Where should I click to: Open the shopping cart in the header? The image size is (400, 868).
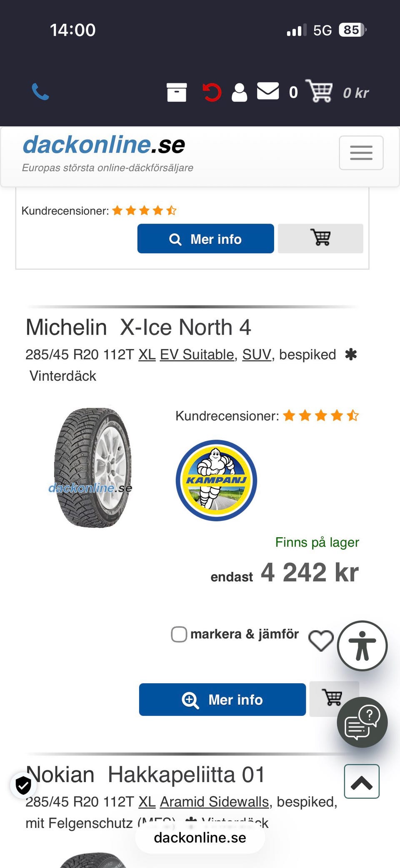point(319,91)
